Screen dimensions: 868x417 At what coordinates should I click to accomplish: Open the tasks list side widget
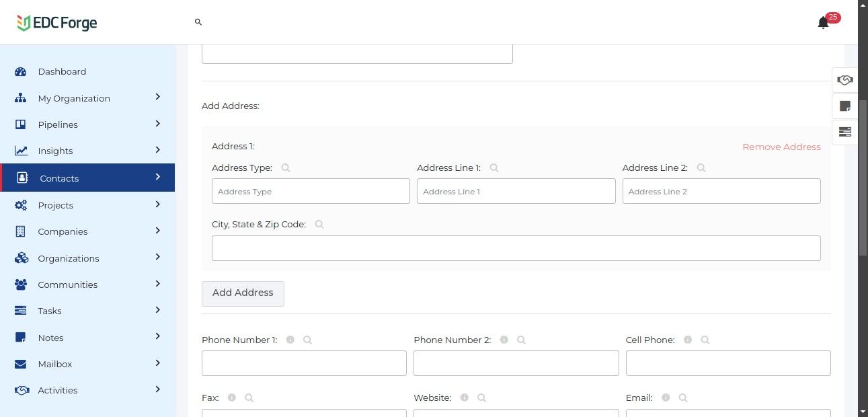point(845,132)
